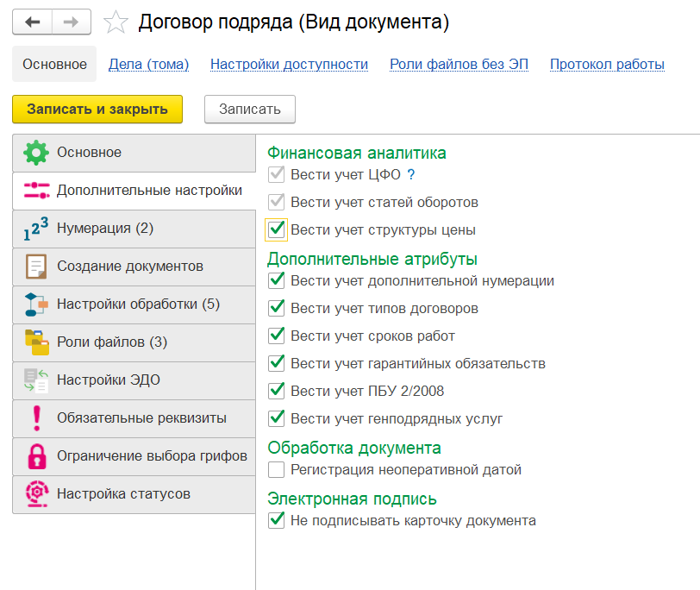Switch to the Настройки ЭДО section

pyautogui.click(x=134, y=380)
